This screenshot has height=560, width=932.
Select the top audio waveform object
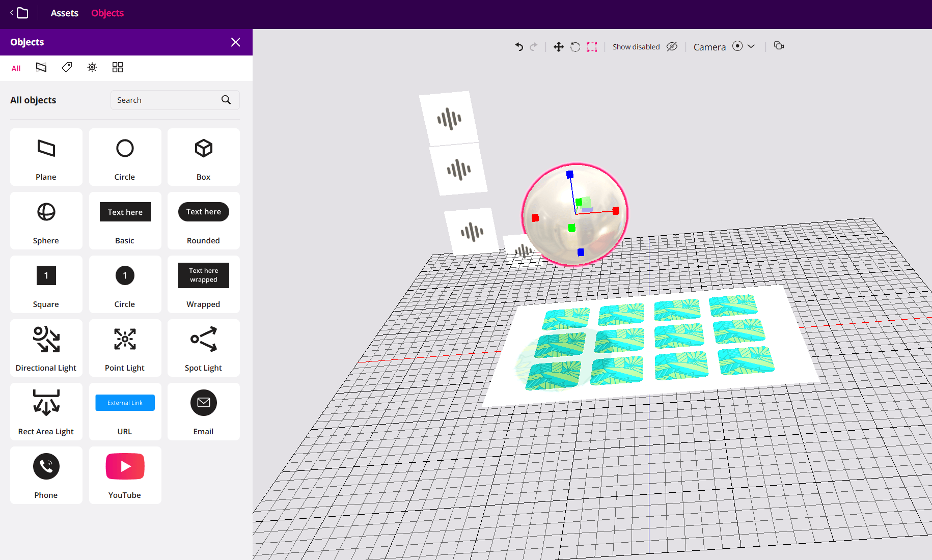(449, 119)
